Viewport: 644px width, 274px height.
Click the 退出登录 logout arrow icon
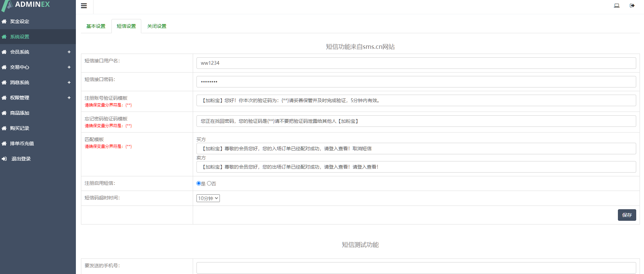[x=4, y=159]
